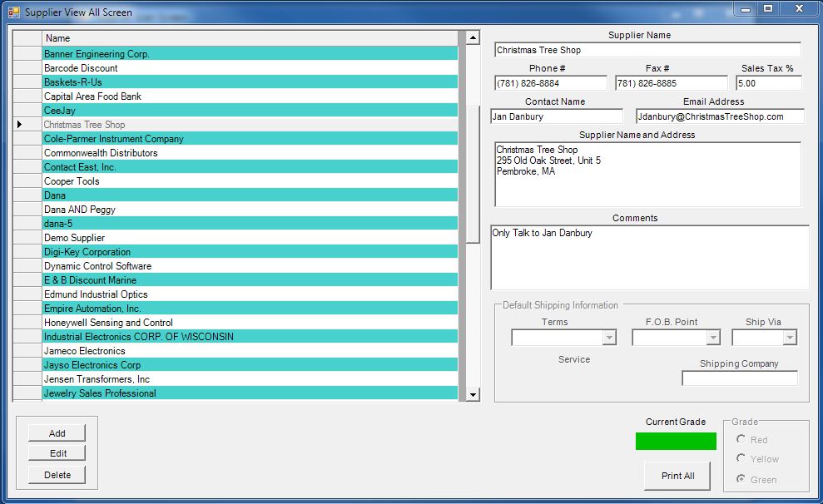823x504 pixels.
Task: Click the green Current Grade color box
Action: (x=676, y=441)
